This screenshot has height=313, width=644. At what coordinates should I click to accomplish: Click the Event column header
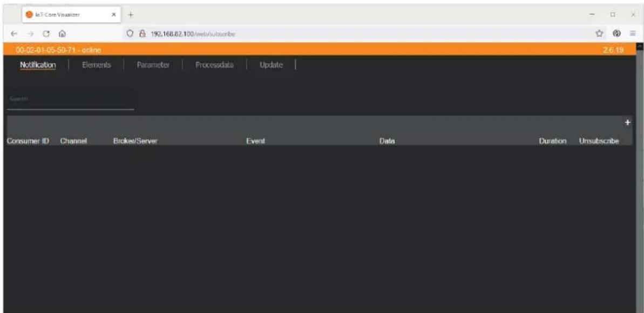click(x=255, y=141)
